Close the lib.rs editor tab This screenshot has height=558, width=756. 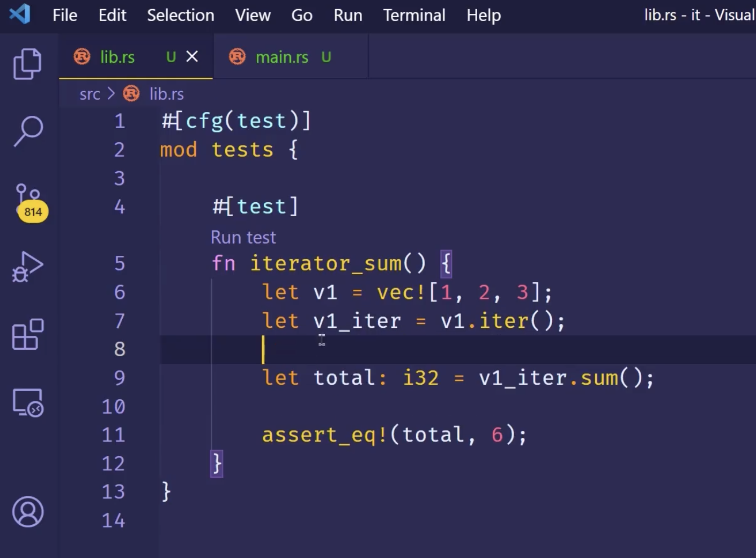pos(192,56)
